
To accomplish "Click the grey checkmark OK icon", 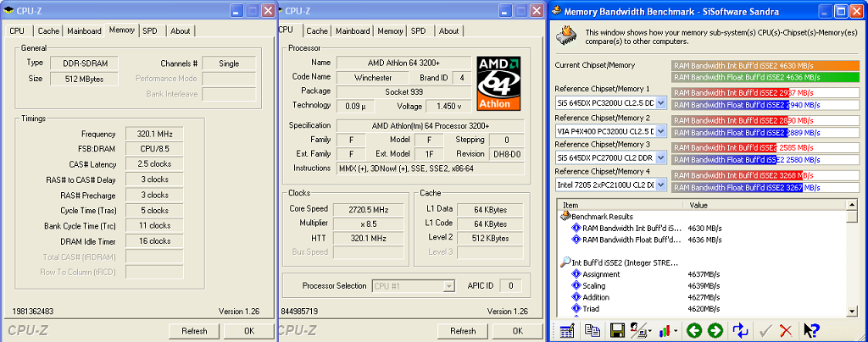I will (x=765, y=330).
